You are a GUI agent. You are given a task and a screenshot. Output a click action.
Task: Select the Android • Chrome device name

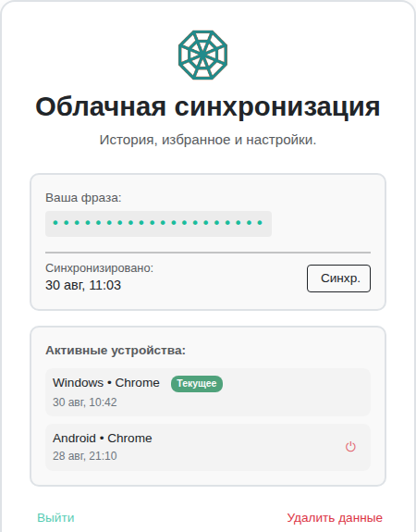[x=102, y=438]
